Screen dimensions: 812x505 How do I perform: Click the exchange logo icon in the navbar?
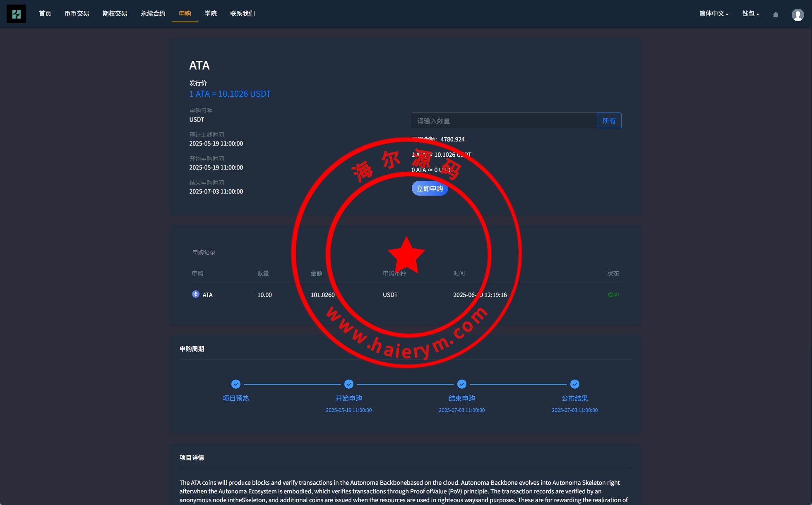point(16,14)
